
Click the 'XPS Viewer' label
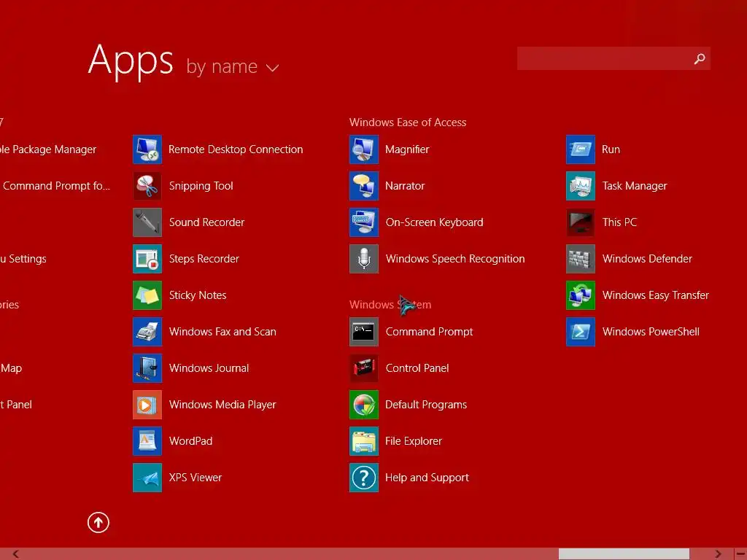(196, 478)
